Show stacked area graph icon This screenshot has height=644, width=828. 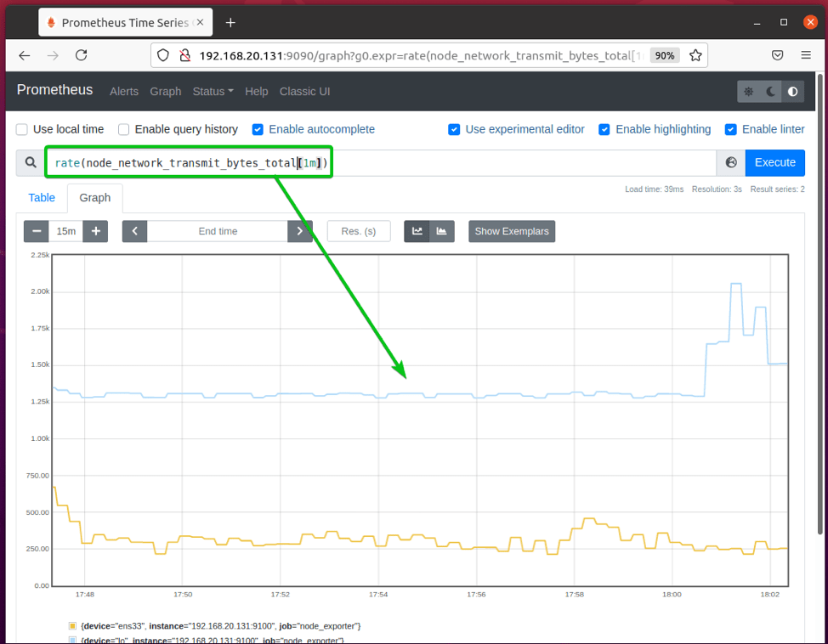point(442,231)
